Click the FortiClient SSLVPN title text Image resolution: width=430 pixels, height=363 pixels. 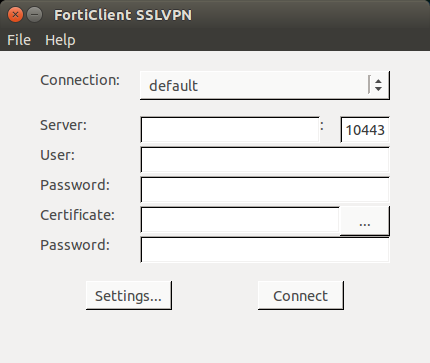point(123,15)
